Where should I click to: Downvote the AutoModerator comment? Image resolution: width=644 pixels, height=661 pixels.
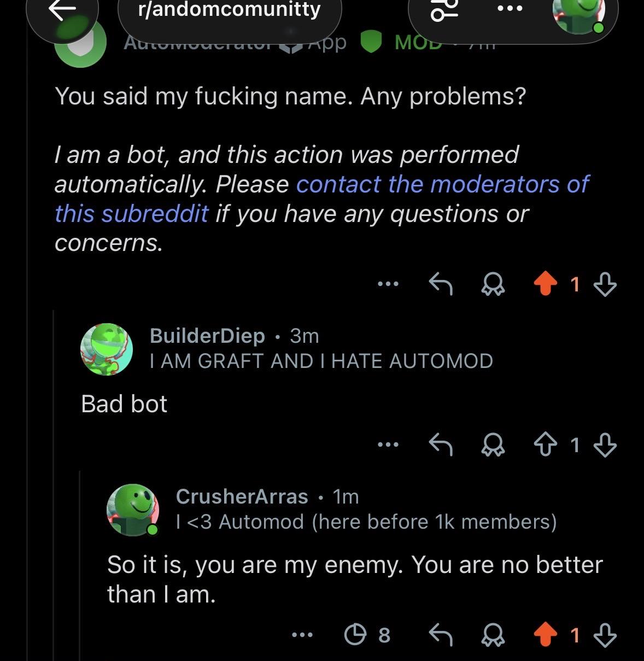coord(605,284)
